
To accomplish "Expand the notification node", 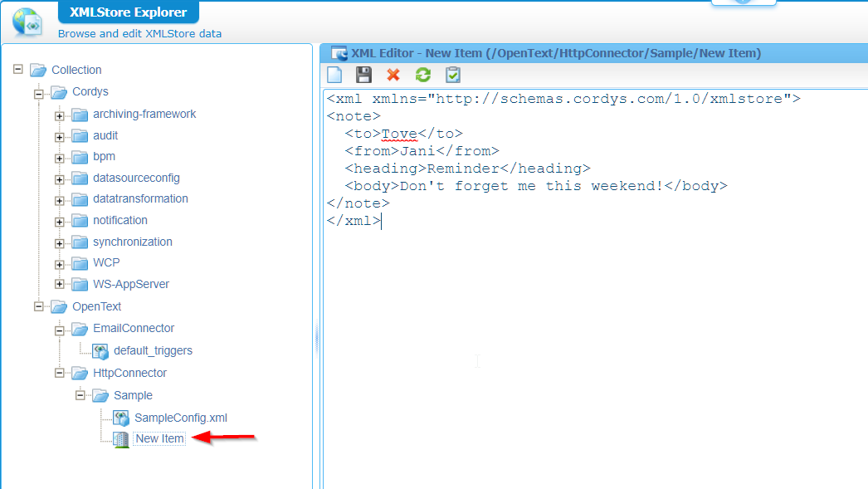I will pyautogui.click(x=59, y=222).
